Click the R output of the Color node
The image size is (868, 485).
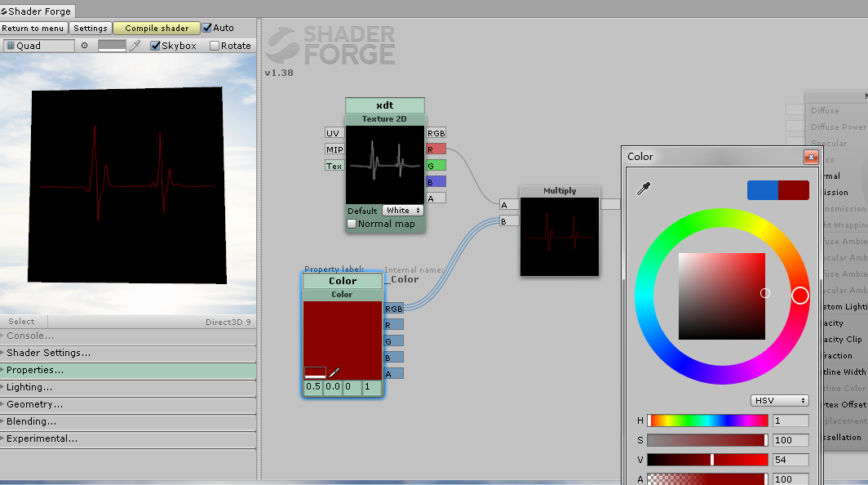click(x=393, y=325)
